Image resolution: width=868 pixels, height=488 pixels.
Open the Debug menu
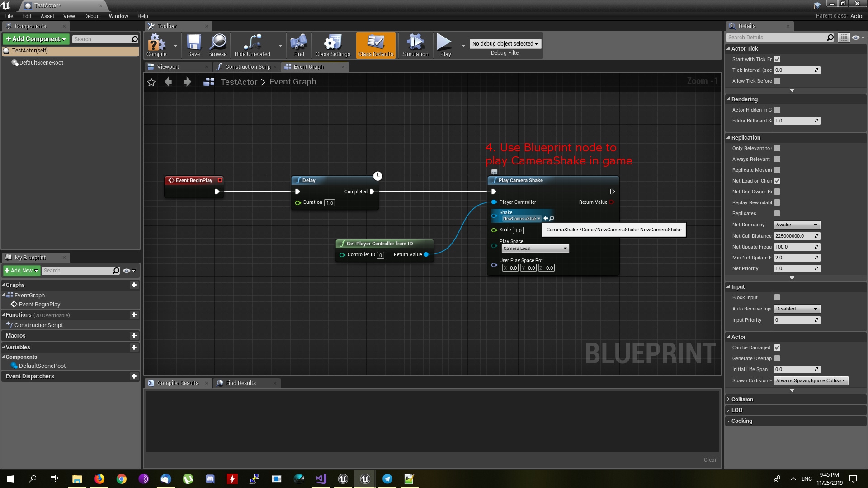click(x=91, y=16)
